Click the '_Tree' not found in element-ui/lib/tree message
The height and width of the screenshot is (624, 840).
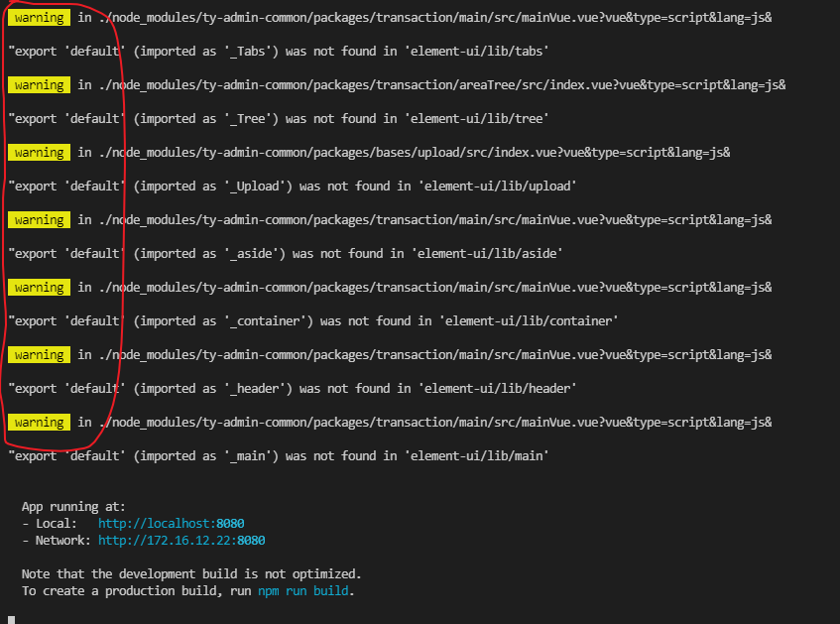(x=279, y=119)
